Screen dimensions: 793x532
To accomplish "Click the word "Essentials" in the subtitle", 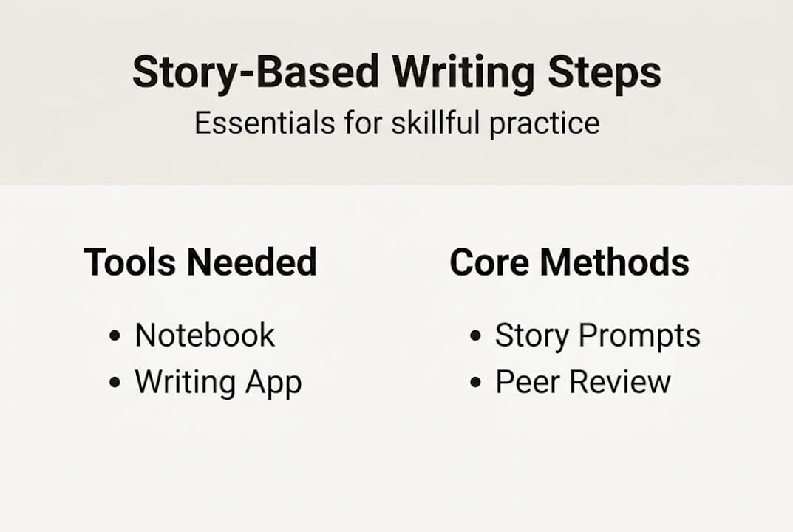I will (x=262, y=123).
